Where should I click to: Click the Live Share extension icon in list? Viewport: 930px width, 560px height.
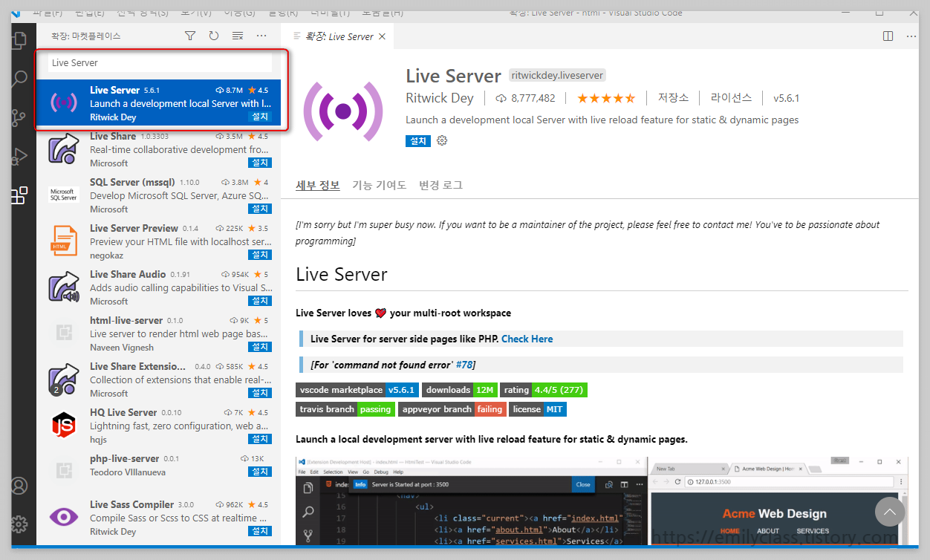coord(64,149)
